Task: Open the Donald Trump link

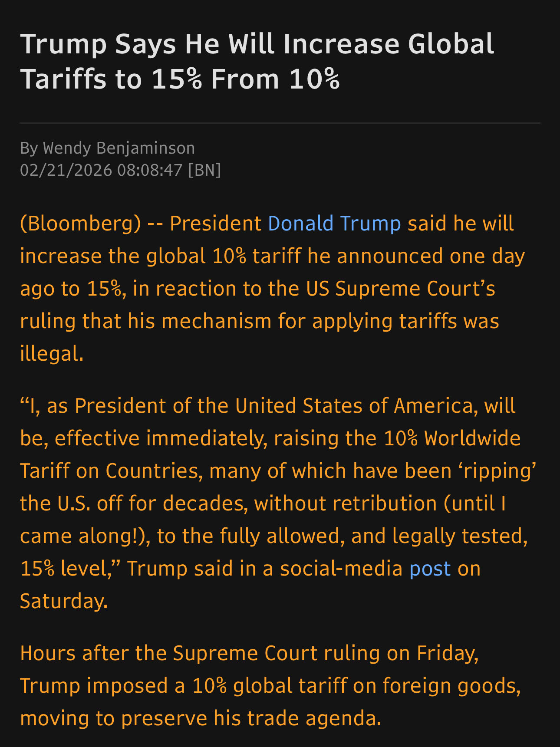Action: [x=334, y=224]
